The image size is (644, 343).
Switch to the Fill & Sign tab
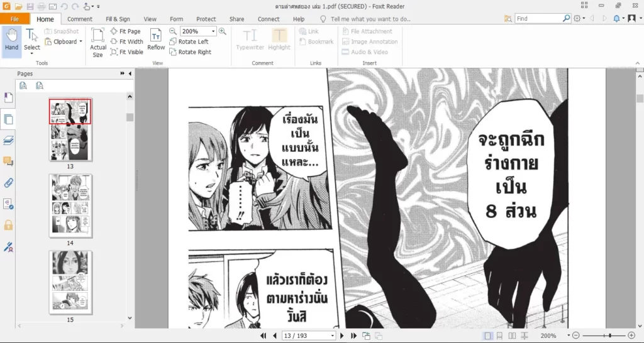coord(118,19)
